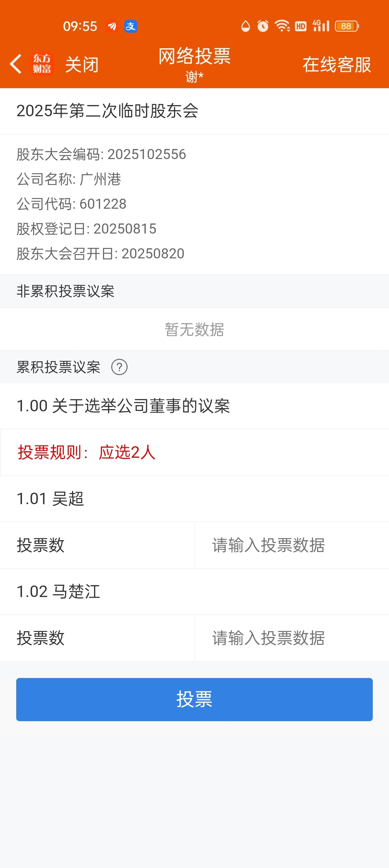Viewport: 389px width, 868px height.
Task: Tap the Wi-Fi signal status icon
Action: pos(282,26)
